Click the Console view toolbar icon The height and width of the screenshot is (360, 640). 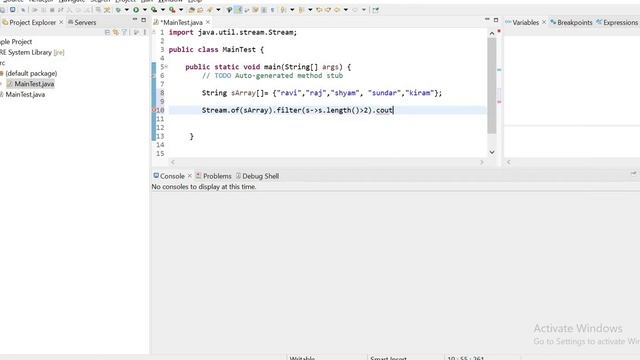coord(633,173)
